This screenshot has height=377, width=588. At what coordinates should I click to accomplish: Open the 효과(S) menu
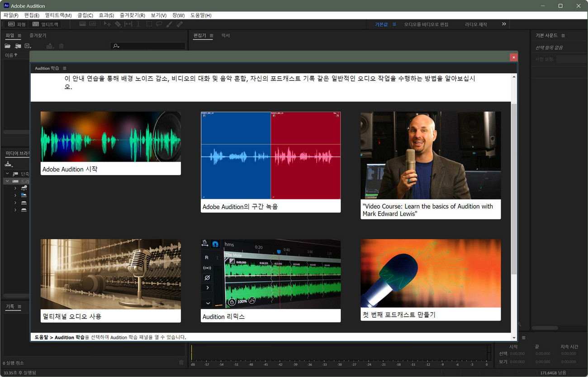pos(106,15)
